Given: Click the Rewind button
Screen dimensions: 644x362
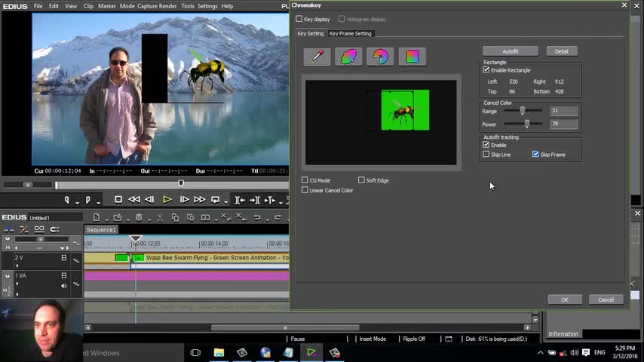Looking at the screenshot, I should [x=134, y=200].
